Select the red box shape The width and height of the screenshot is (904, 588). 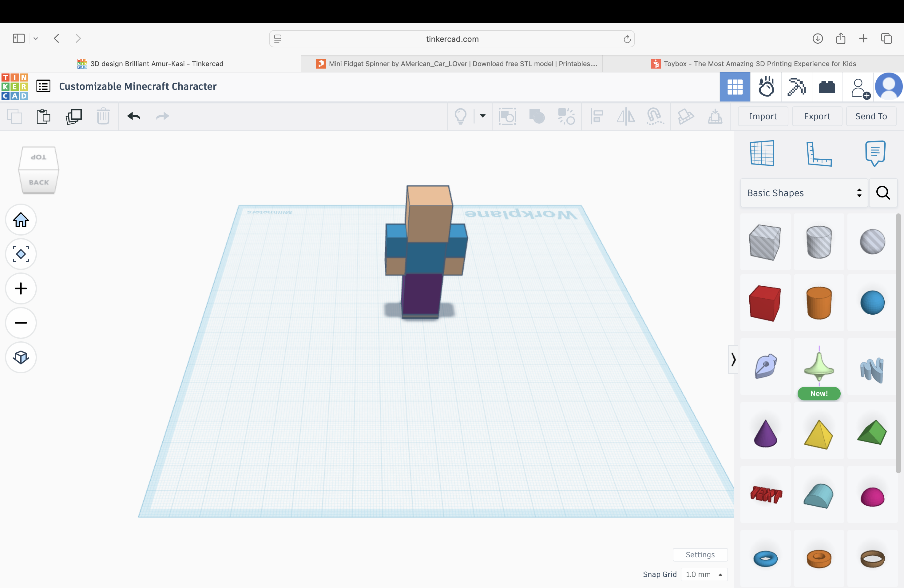[x=765, y=303]
